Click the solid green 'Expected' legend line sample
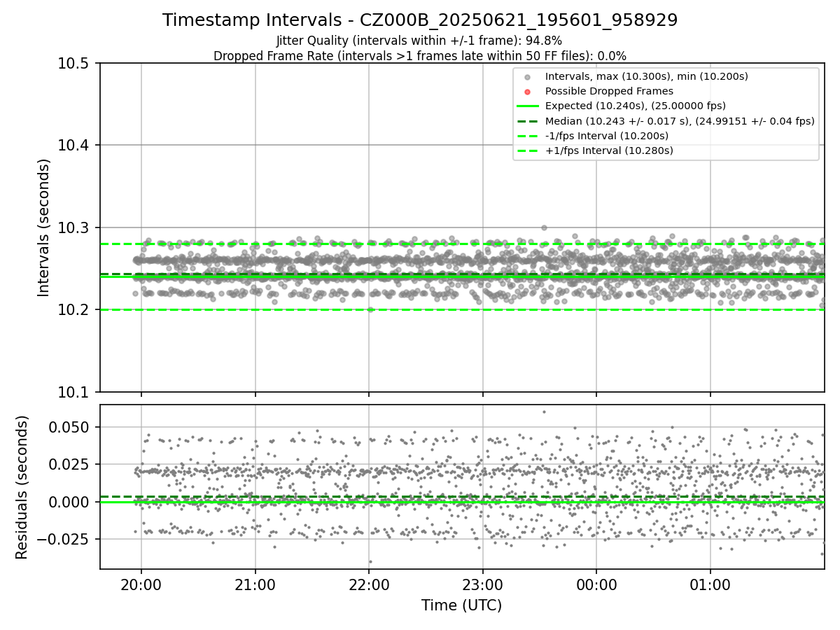The height and width of the screenshot is (630, 840). [x=527, y=106]
